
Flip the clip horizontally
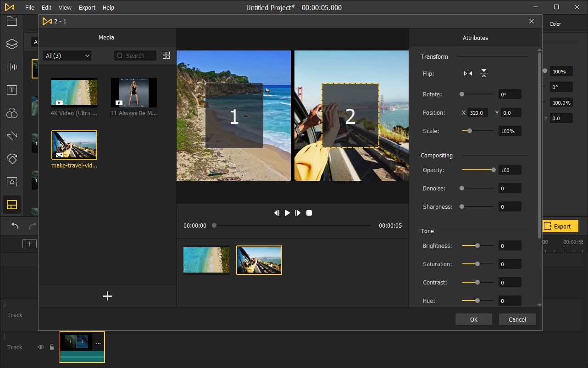click(467, 73)
